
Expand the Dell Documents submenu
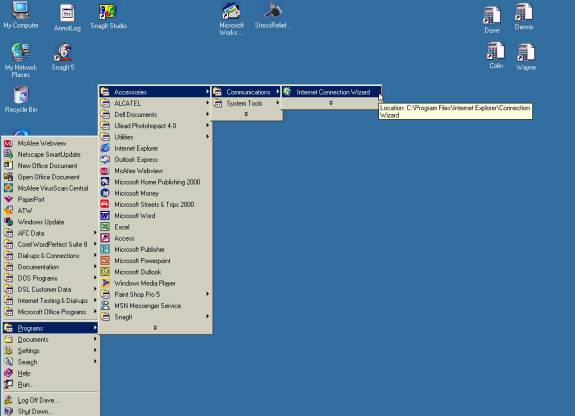pos(155,114)
